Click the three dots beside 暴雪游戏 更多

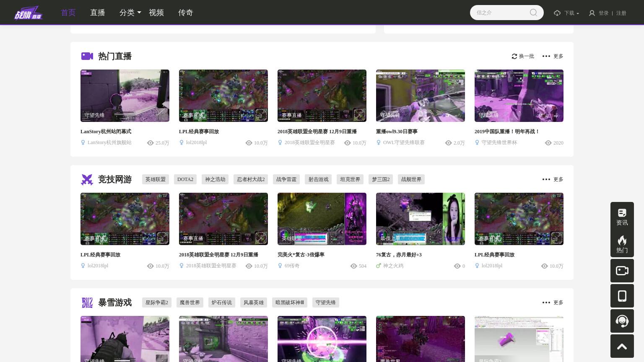(546, 303)
